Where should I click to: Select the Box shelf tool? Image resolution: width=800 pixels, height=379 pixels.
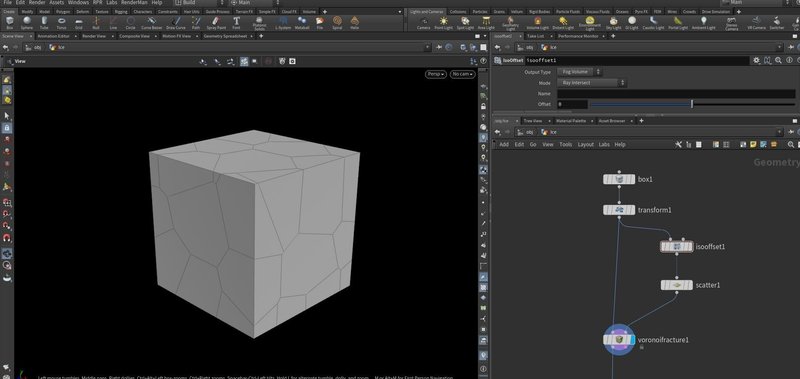click(10, 22)
